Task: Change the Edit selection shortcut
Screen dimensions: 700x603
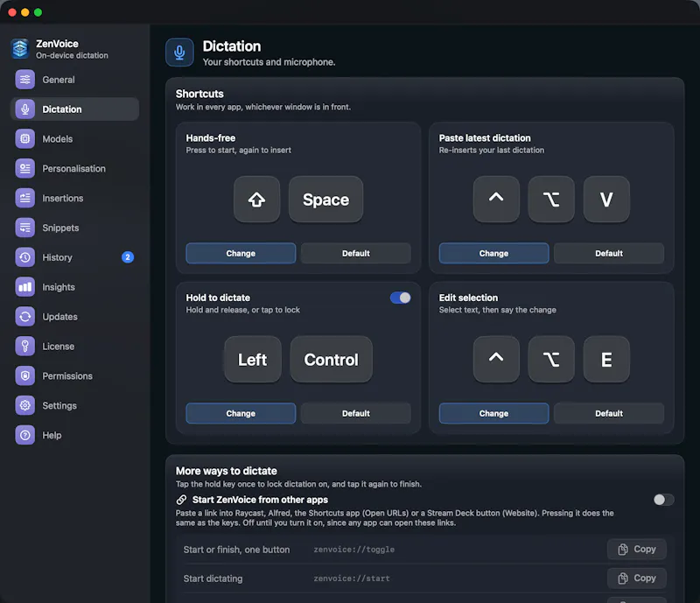Action: [493, 413]
